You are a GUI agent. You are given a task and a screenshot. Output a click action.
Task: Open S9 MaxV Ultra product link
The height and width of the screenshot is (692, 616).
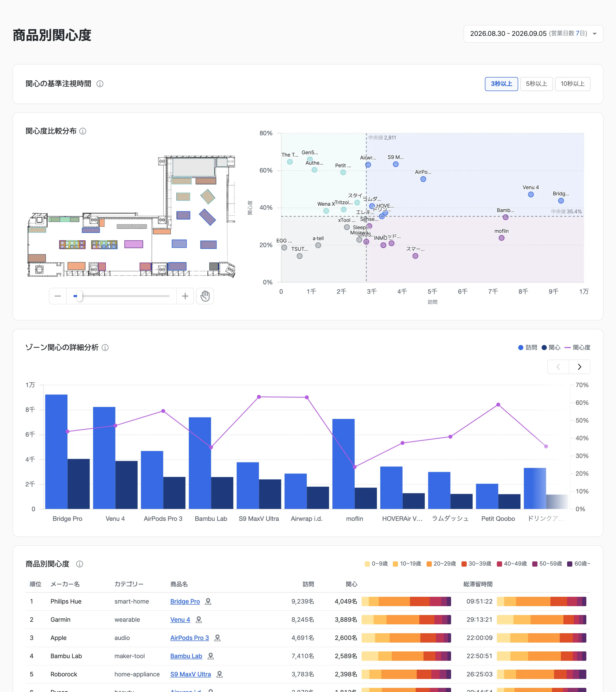click(191, 674)
